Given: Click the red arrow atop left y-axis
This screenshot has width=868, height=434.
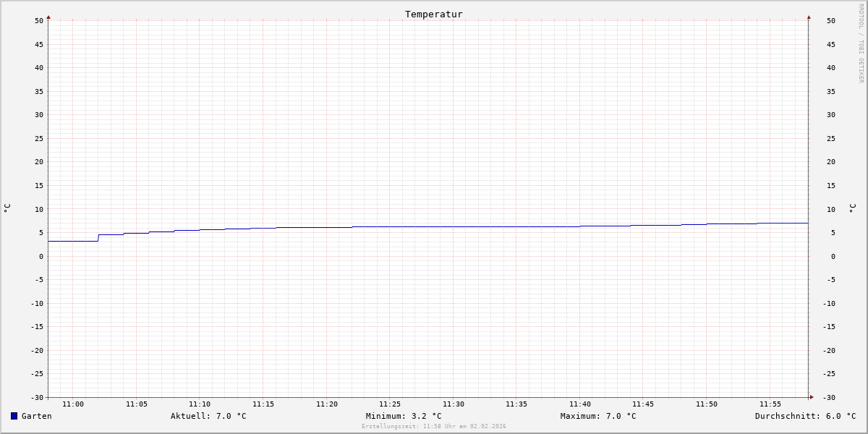Looking at the screenshot, I should click(48, 17).
